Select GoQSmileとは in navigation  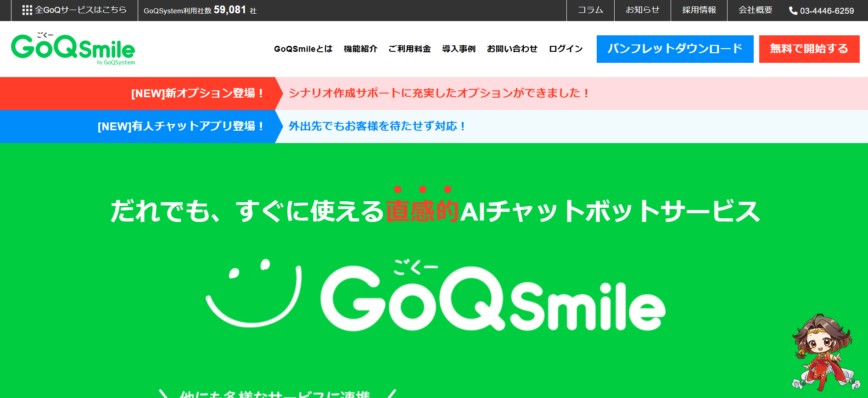point(303,49)
